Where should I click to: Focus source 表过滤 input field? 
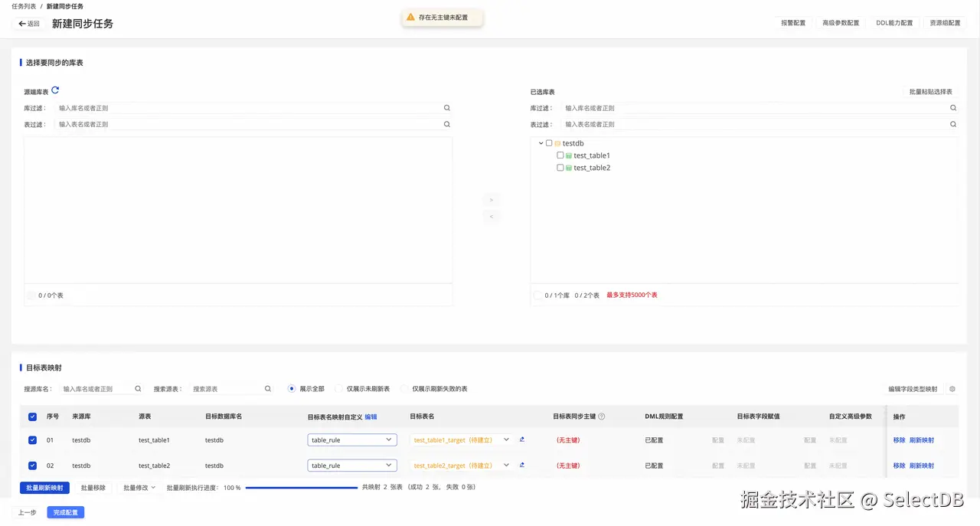pos(253,124)
